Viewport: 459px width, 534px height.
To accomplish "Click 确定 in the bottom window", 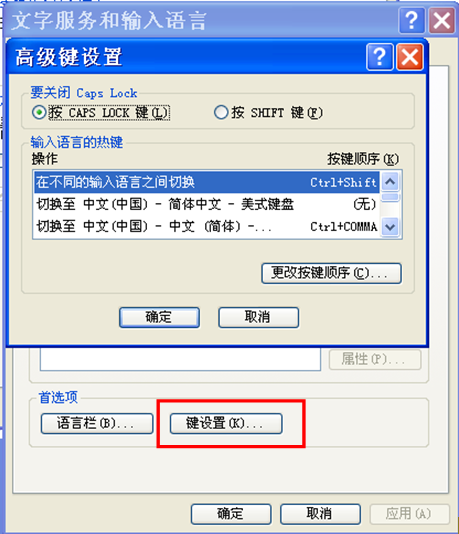I will (x=231, y=514).
